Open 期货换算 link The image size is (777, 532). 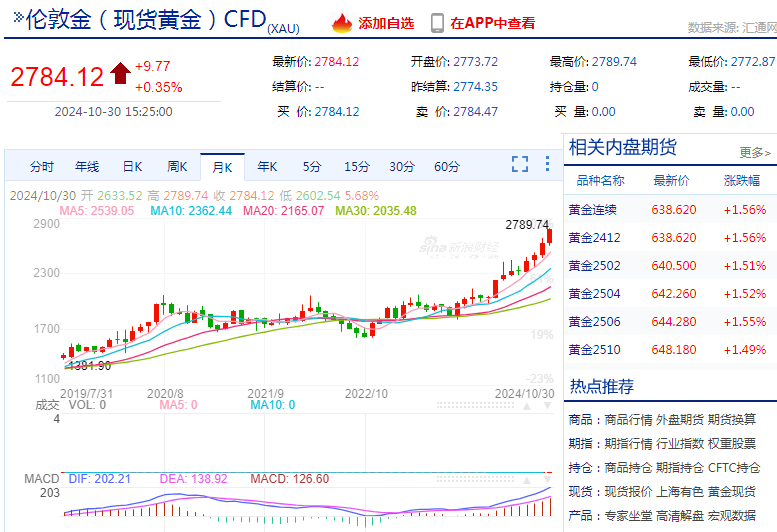731,420
